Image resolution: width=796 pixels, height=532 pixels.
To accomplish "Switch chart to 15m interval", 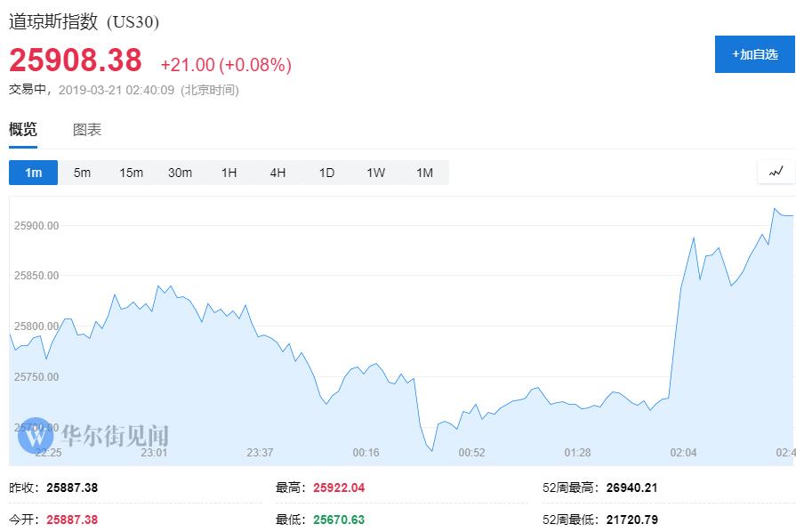I will click(x=131, y=173).
